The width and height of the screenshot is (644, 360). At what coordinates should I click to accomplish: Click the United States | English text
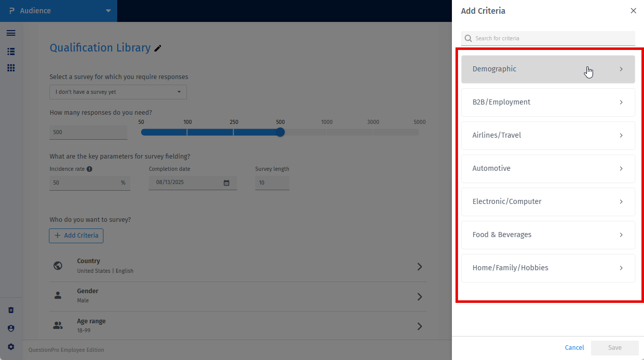point(105,271)
